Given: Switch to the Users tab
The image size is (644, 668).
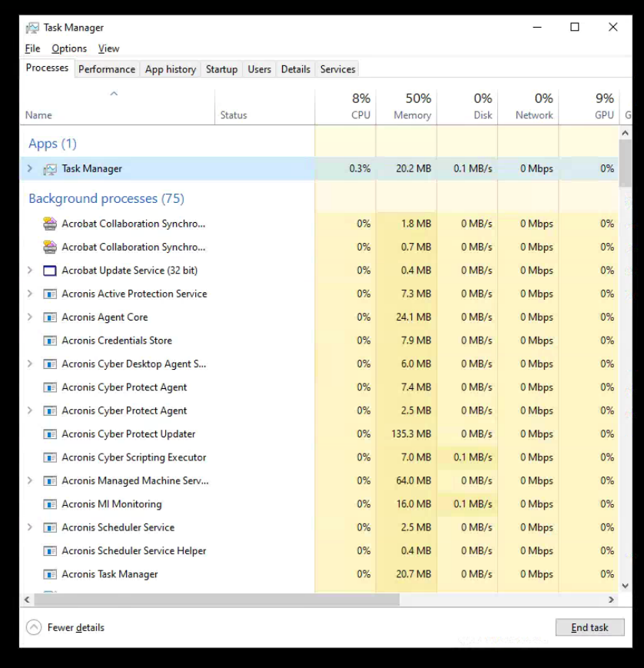Looking at the screenshot, I should point(260,69).
